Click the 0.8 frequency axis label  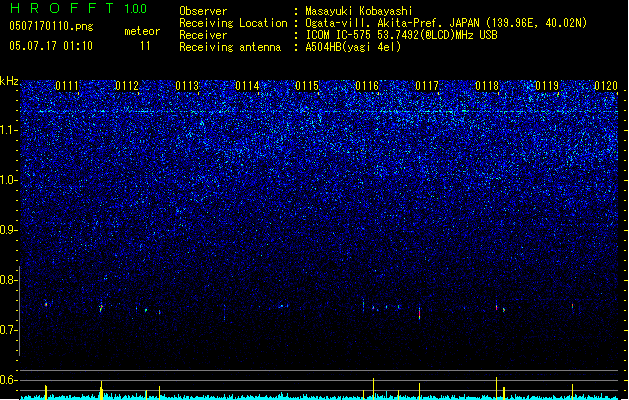coord(8,280)
